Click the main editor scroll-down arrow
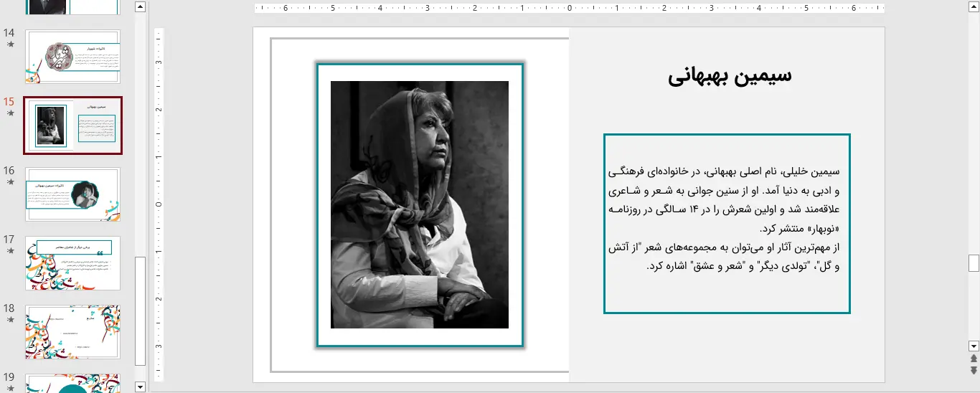The image size is (980, 393). point(974,345)
